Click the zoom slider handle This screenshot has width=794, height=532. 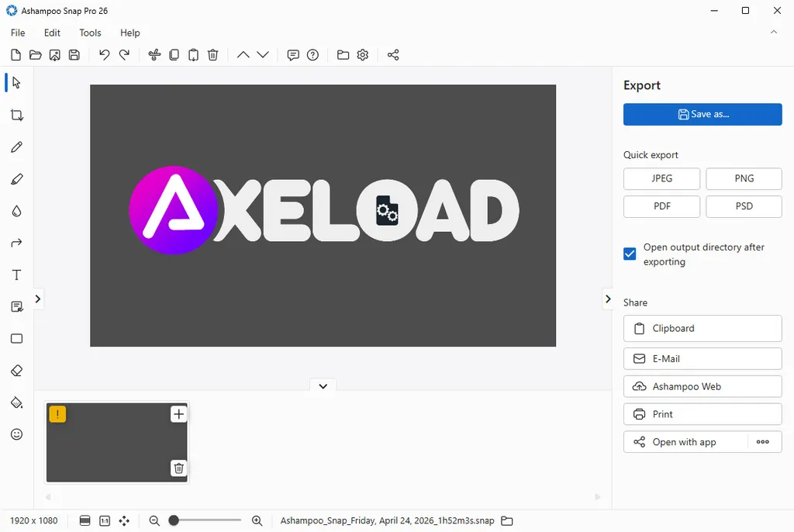pyautogui.click(x=174, y=520)
